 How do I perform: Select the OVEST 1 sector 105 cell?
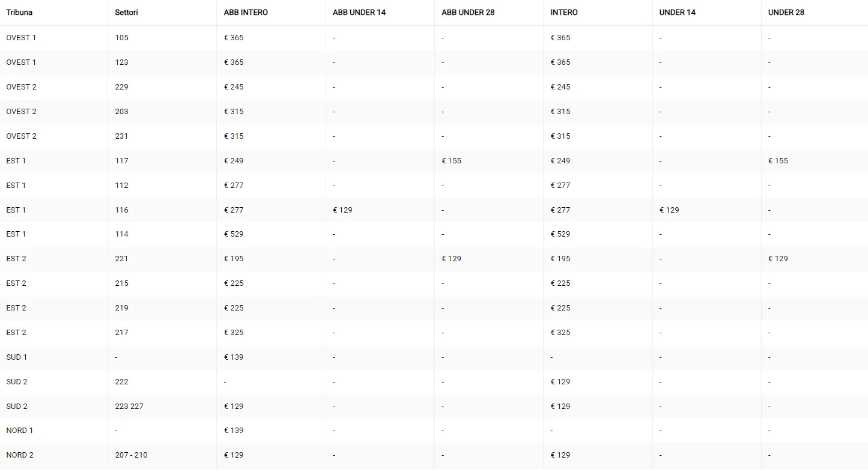(121, 37)
